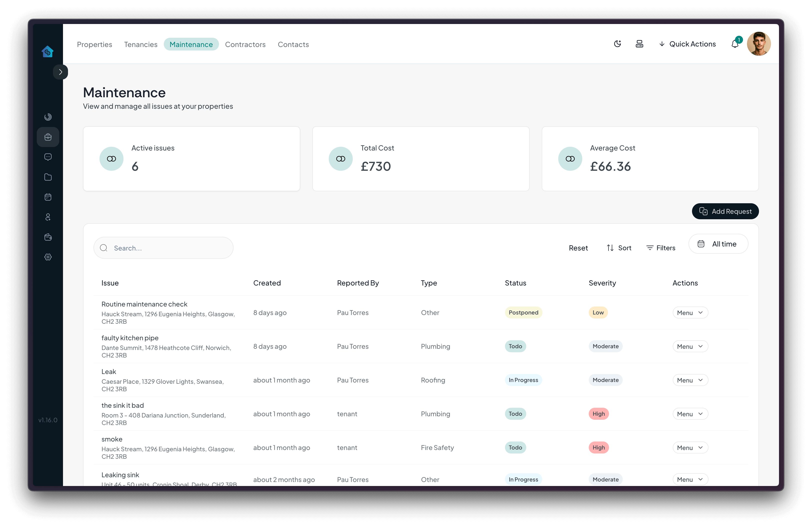Click the Low severity badge
The width and height of the screenshot is (812, 528).
tap(598, 312)
